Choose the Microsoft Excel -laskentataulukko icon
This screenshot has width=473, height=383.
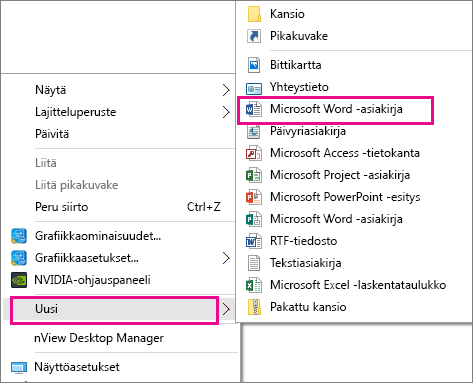254,285
